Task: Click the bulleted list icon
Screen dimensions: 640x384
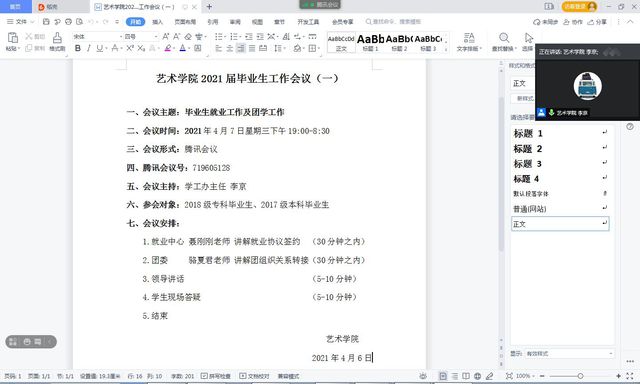Action: 218,36
